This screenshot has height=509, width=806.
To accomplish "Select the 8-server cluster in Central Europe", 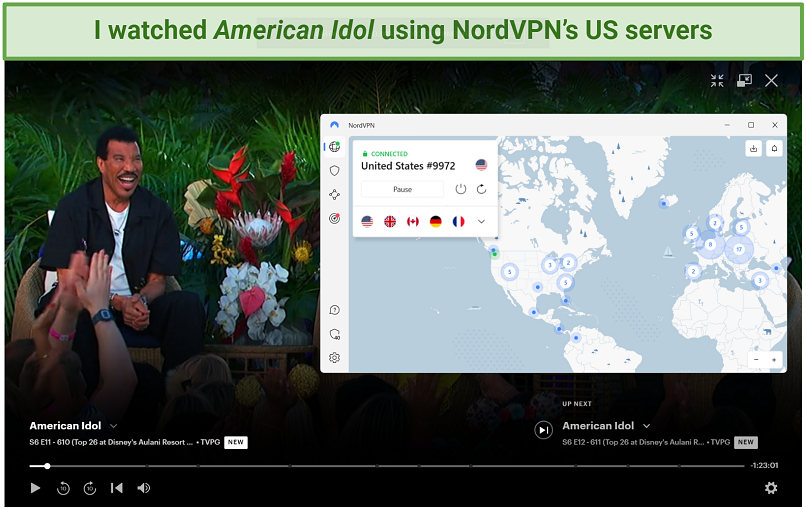I will (x=710, y=244).
